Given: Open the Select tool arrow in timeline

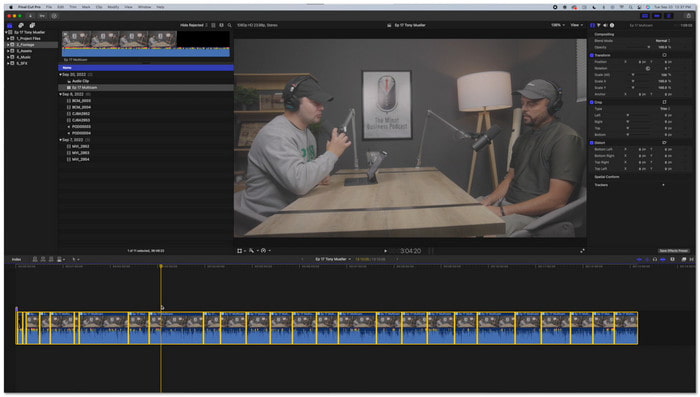Looking at the screenshot, I should tap(74, 259).
